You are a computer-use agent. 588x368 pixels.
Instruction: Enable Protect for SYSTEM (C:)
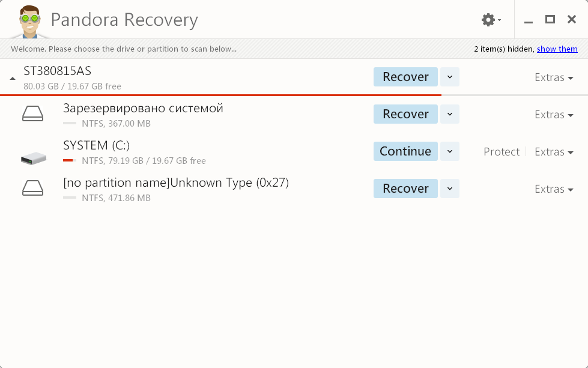(x=502, y=151)
